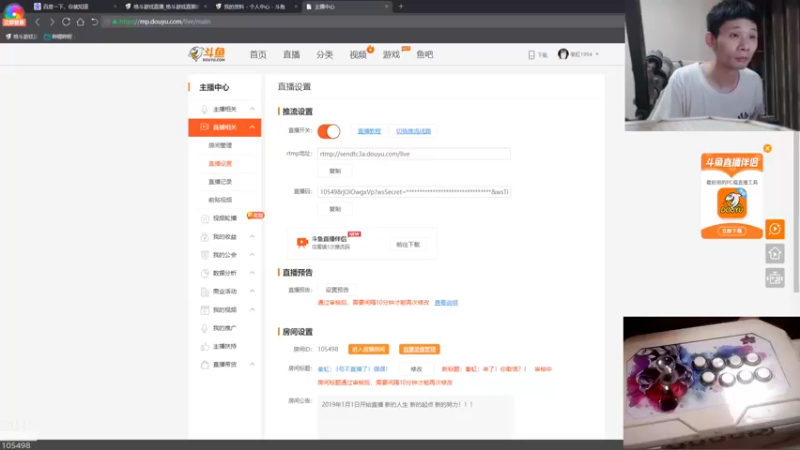Viewport: 800px width, 450px height.
Task: Click the 设置预告 button
Action: (337, 290)
